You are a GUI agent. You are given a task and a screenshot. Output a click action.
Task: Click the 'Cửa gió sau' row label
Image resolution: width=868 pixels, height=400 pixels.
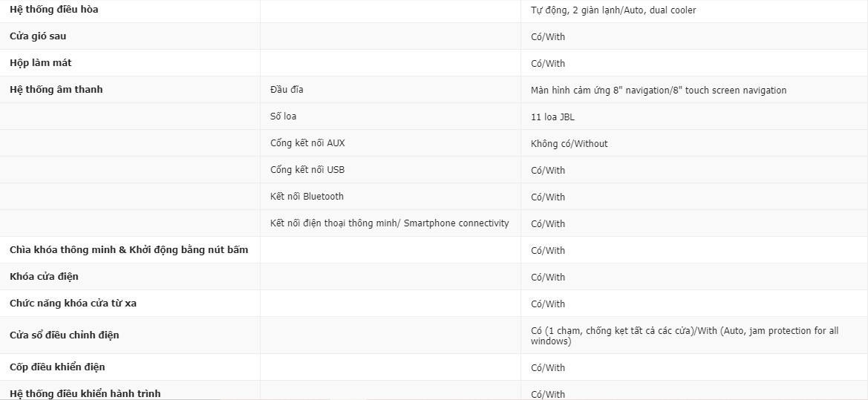tap(38, 36)
